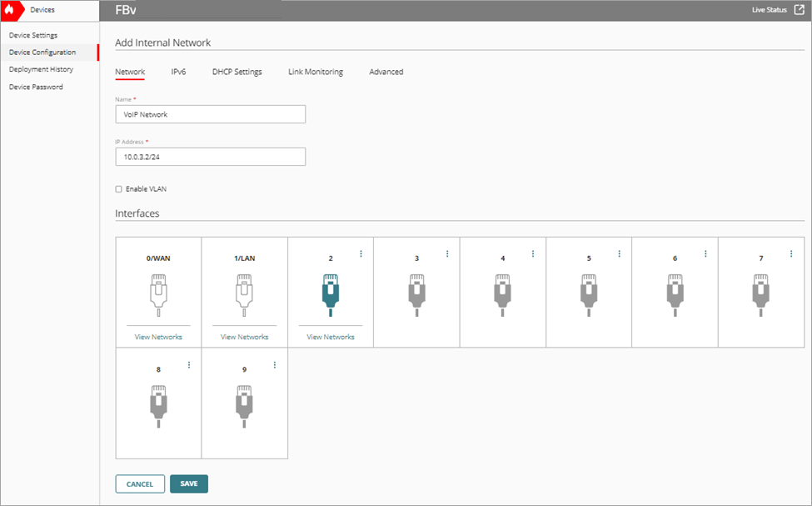Select the ethernet port icon on interface 0/WAN
The width and height of the screenshot is (812, 506).
coord(157,296)
